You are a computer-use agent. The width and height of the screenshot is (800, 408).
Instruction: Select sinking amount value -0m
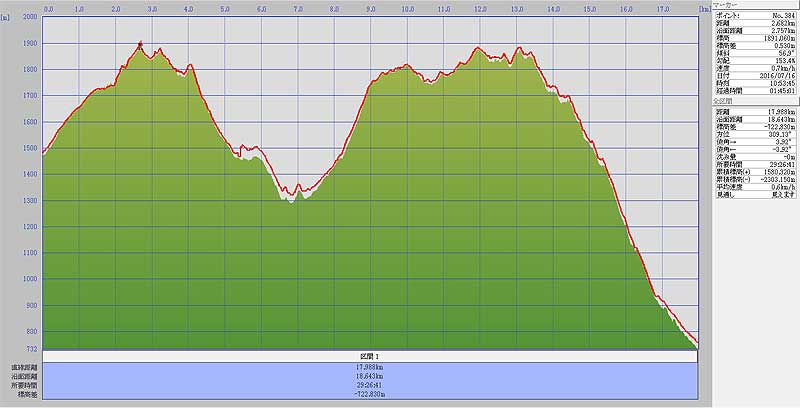tap(790, 157)
